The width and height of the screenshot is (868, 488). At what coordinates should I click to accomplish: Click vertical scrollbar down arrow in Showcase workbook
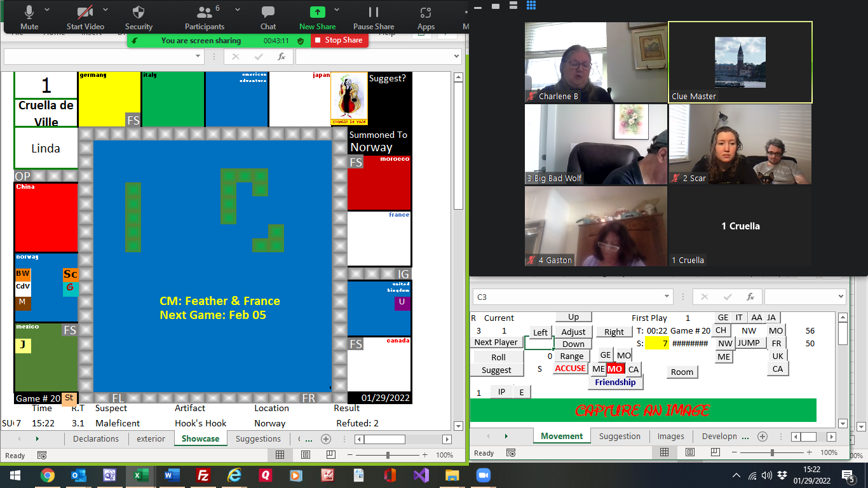tap(459, 426)
